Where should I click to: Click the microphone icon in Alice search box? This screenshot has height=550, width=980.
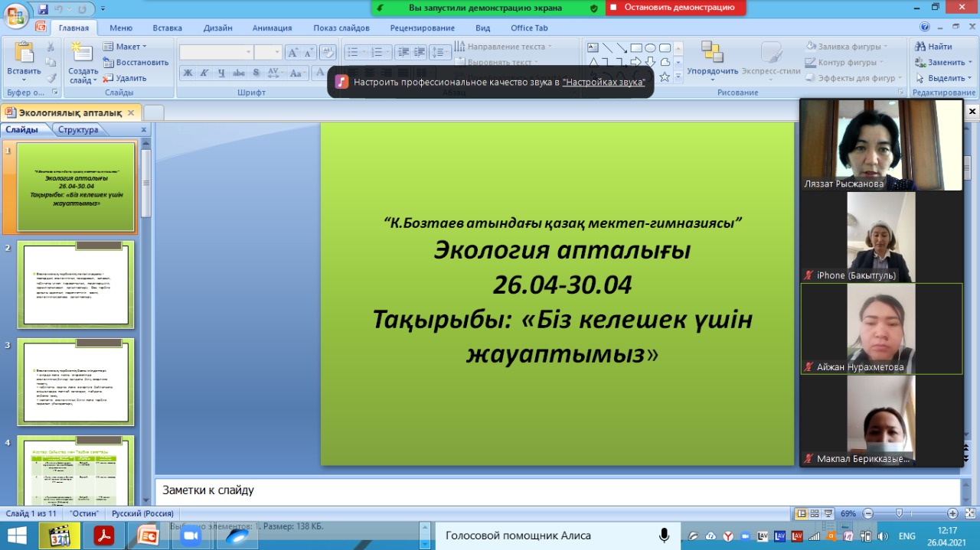pyautogui.click(x=665, y=535)
